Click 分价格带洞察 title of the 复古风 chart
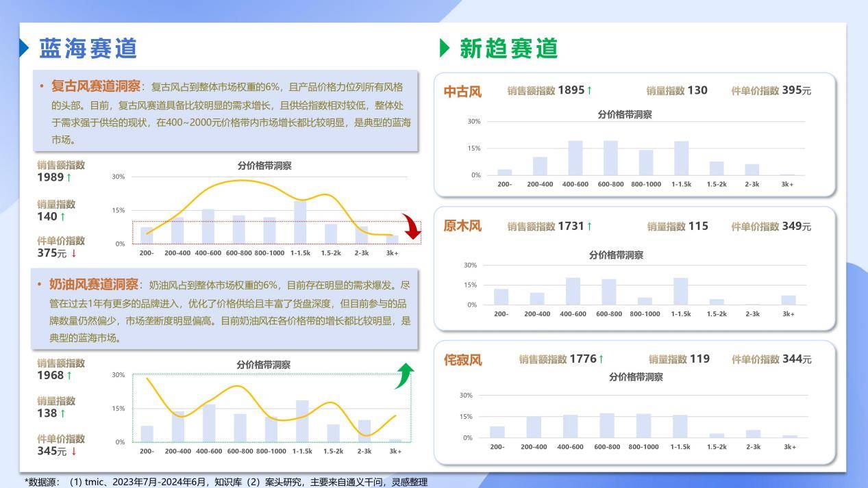The width and height of the screenshot is (868, 488). [264, 166]
